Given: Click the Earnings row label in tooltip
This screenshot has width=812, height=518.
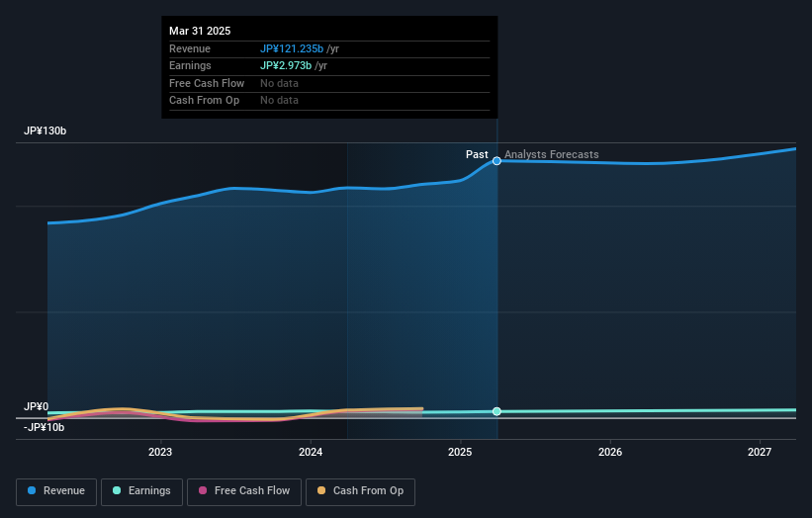Looking at the screenshot, I should coord(190,65).
